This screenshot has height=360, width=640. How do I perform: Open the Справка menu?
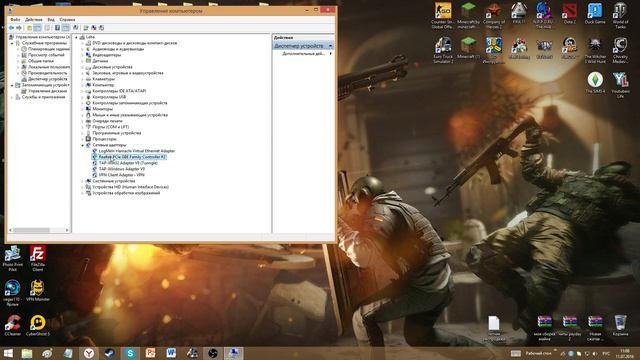pos(67,19)
